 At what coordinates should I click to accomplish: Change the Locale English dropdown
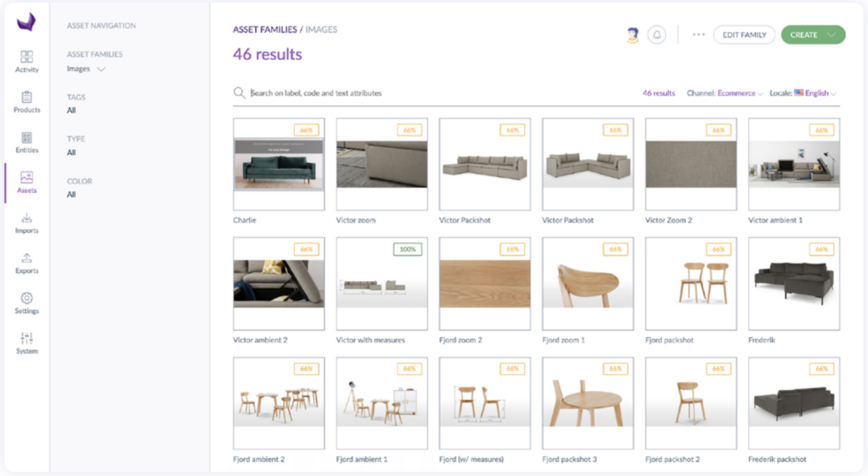[816, 93]
